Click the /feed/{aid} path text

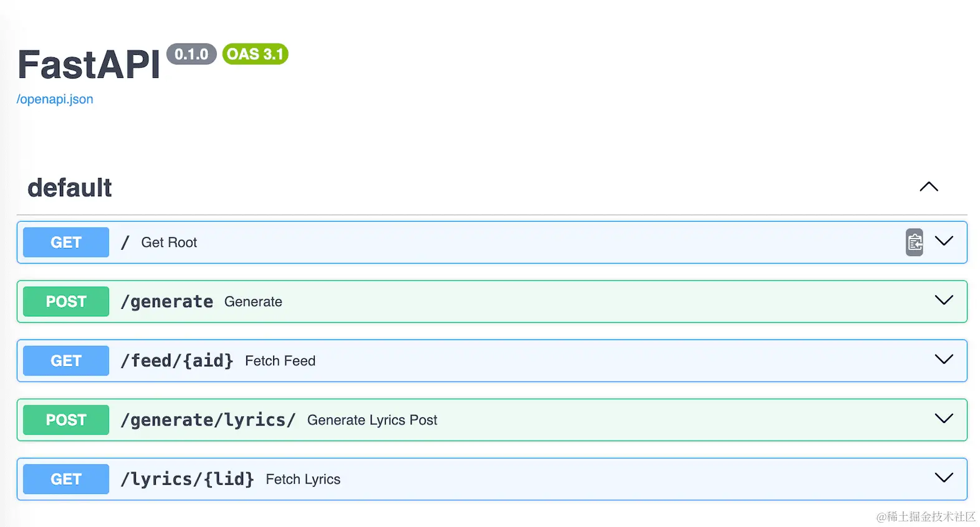click(177, 361)
